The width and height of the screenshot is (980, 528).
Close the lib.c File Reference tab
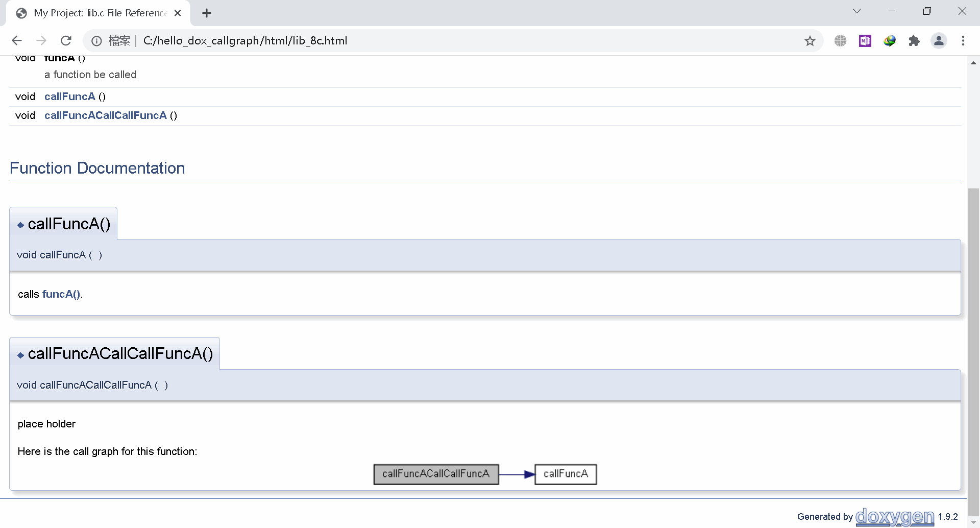coord(178,13)
